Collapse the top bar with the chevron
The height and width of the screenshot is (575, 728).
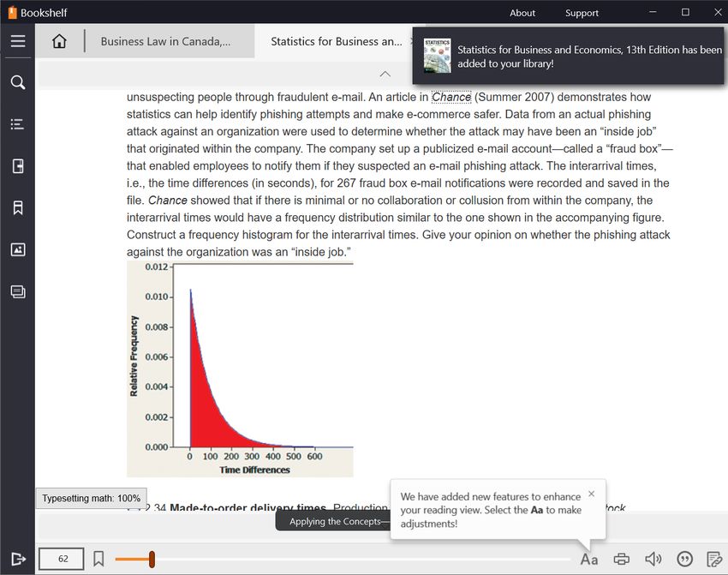(x=385, y=74)
